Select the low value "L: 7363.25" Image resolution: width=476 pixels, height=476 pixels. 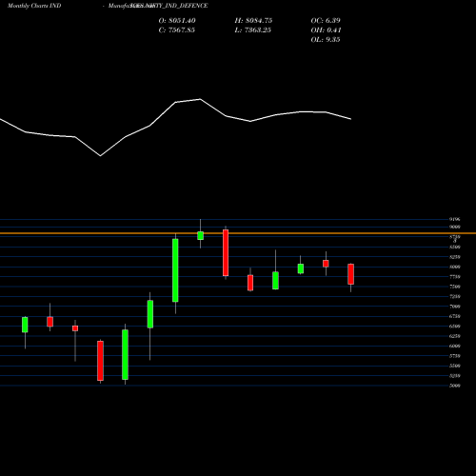click(x=253, y=30)
